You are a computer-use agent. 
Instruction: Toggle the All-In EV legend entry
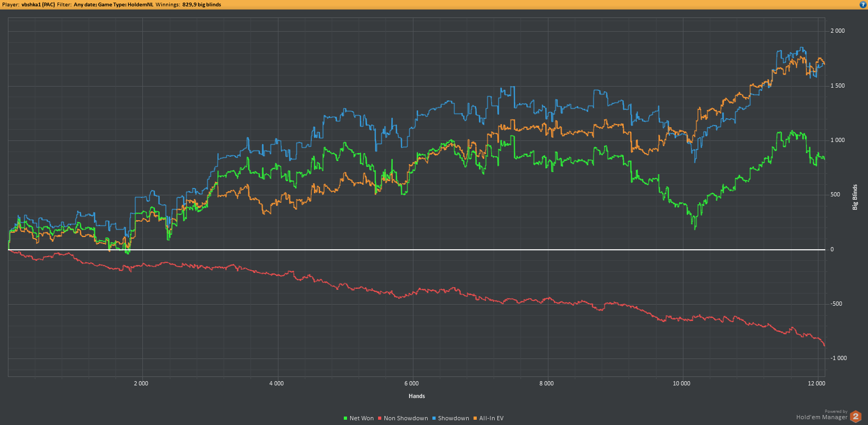pyautogui.click(x=488, y=418)
